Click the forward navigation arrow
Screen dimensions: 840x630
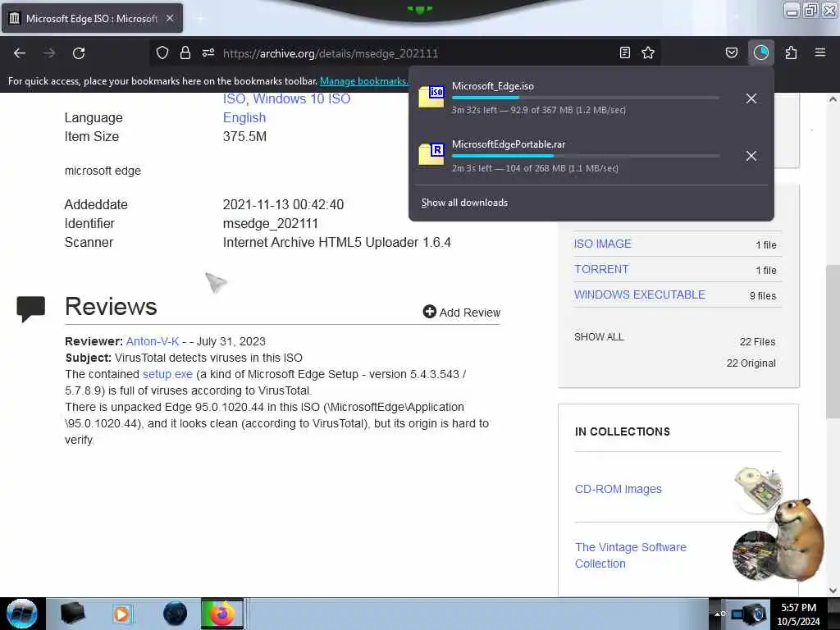pyautogui.click(x=49, y=53)
